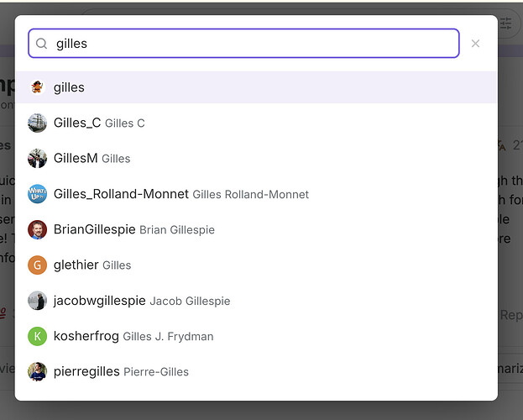
Task: Select Gilles_Rolland-Monnet result
Action: (x=256, y=194)
